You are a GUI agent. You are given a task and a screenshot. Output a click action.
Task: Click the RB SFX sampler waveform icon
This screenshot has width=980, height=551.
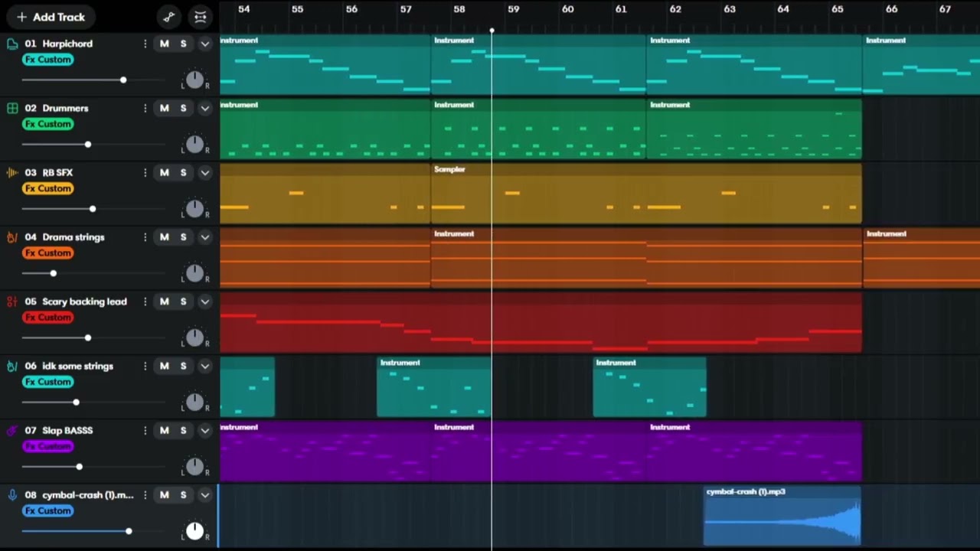pyautogui.click(x=12, y=173)
